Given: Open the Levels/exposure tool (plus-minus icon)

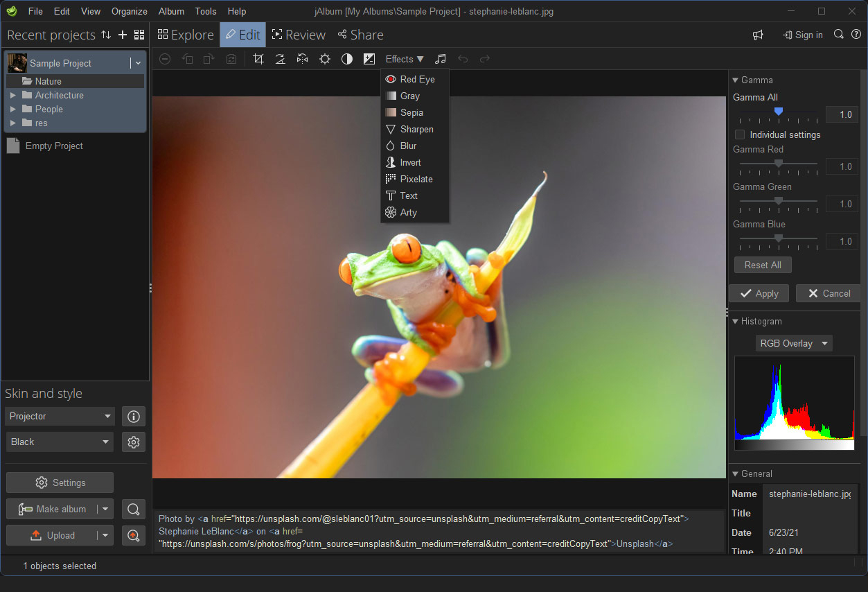Looking at the screenshot, I should coord(369,59).
